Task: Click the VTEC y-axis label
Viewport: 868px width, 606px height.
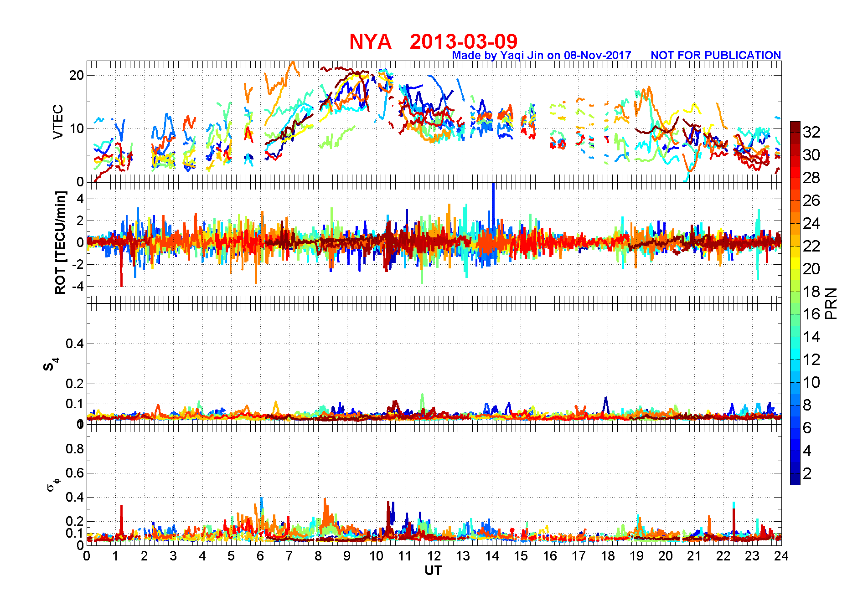Action: coord(58,122)
